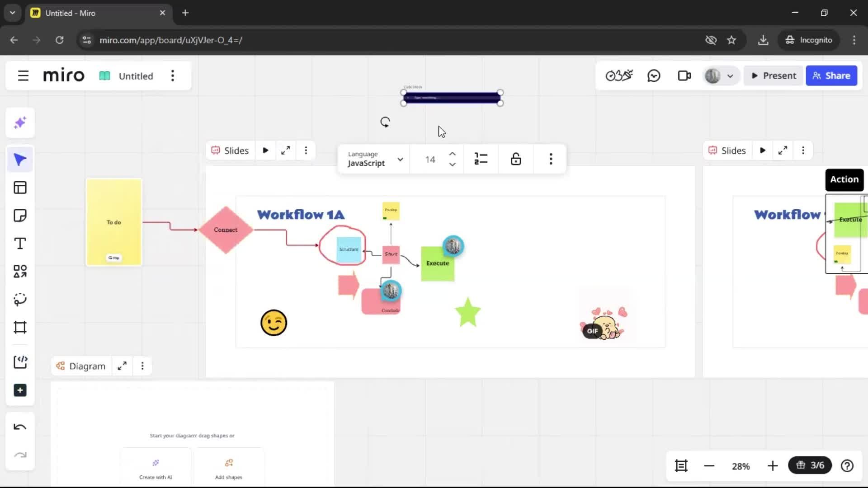
Task: Click Add shapes option
Action: 229,469
